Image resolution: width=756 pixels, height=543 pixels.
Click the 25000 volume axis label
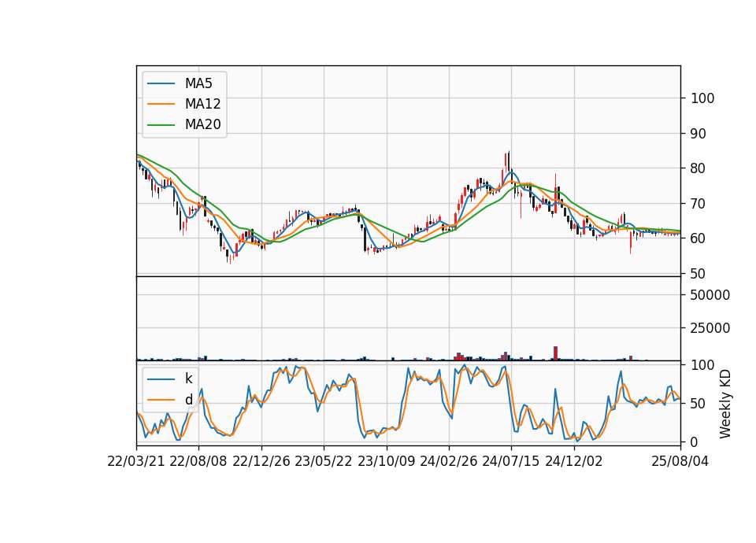click(710, 328)
